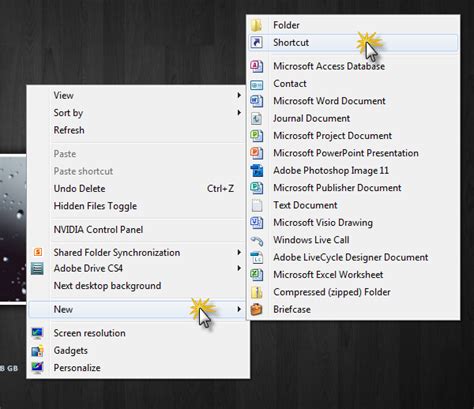
Task: Click the Microsoft Access Database icon
Action: pos(256,66)
